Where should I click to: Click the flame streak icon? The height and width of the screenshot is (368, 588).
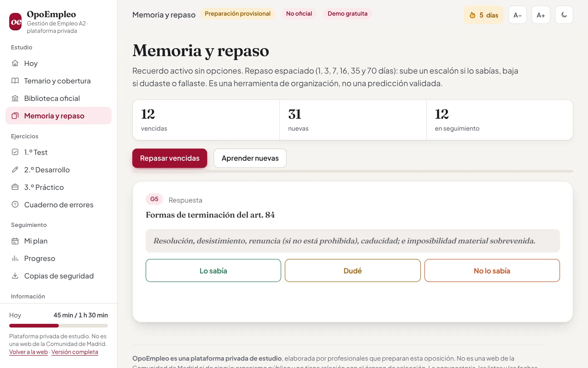pyautogui.click(x=473, y=15)
